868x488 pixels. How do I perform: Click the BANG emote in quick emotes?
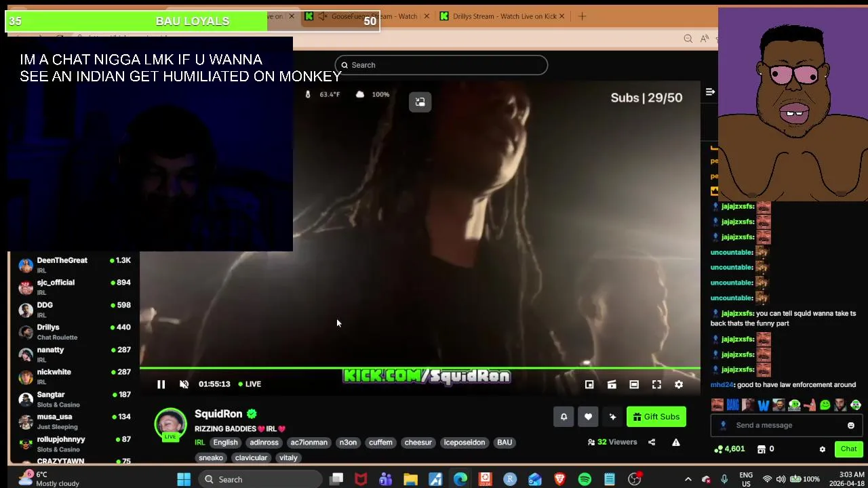pyautogui.click(x=732, y=405)
